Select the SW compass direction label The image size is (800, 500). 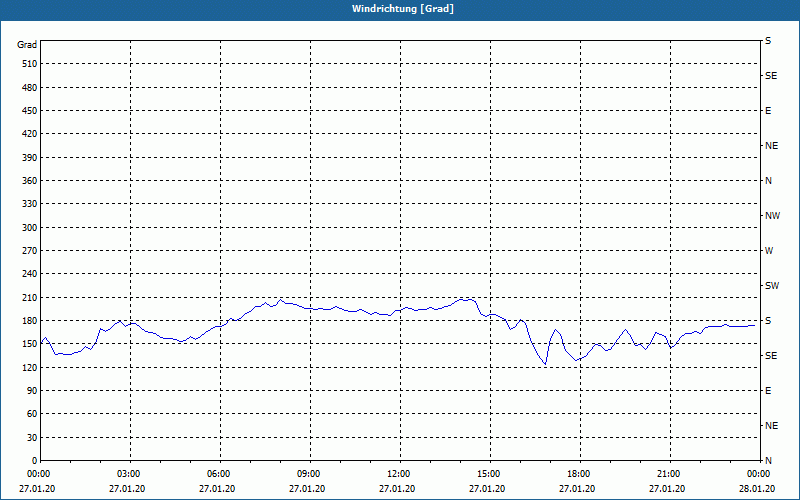[x=772, y=286]
